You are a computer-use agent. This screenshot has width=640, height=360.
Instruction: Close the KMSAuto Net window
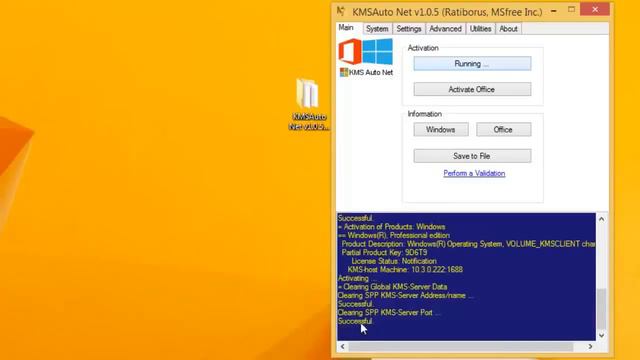point(595,9)
